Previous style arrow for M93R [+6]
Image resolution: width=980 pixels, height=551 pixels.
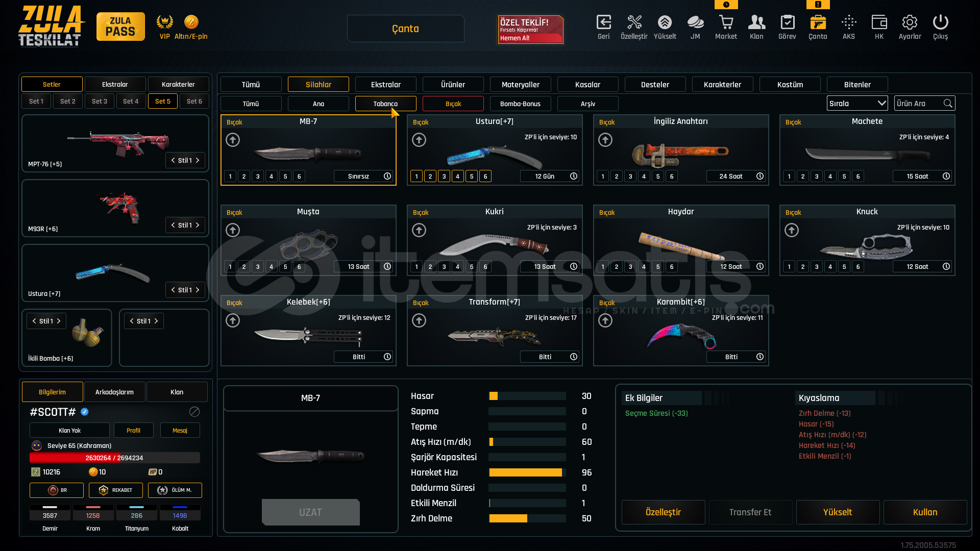point(173,225)
